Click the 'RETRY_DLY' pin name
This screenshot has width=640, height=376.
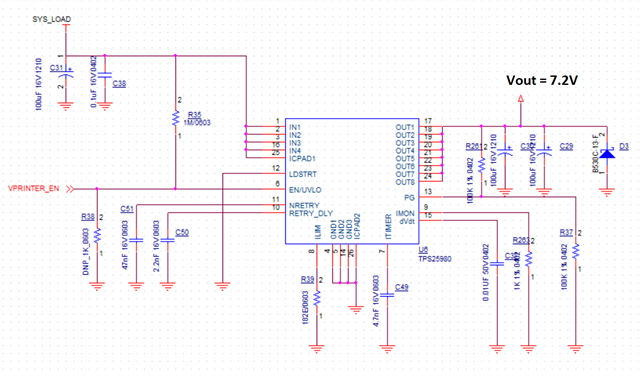(311, 213)
